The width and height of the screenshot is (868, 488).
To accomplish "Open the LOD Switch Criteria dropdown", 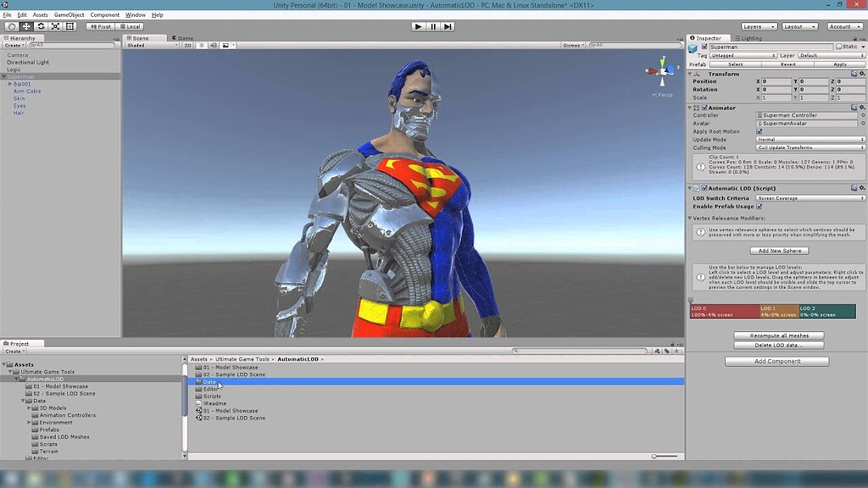I will [805, 197].
